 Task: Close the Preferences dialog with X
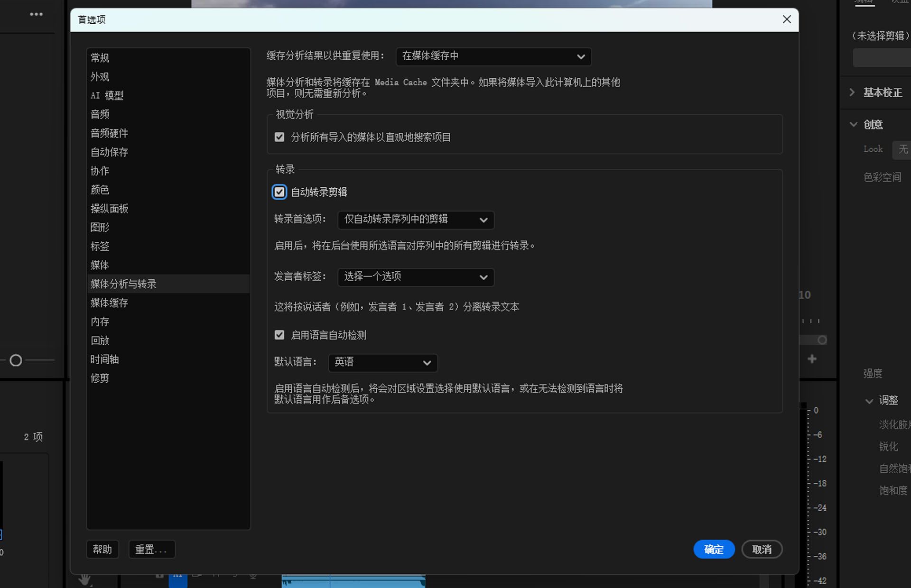787,19
